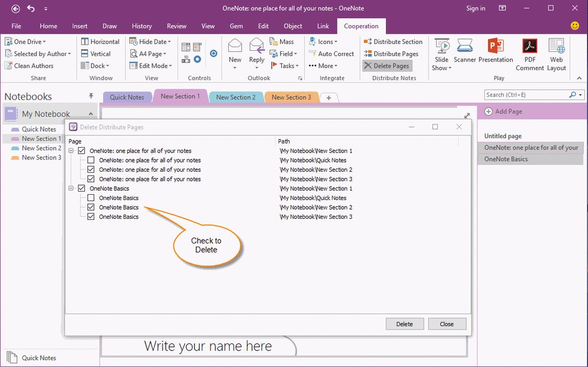This screenshot has height=367, width=588.
Task: Uncheck OneNote Basics New Section 2 checkbox
Action: 91,207
